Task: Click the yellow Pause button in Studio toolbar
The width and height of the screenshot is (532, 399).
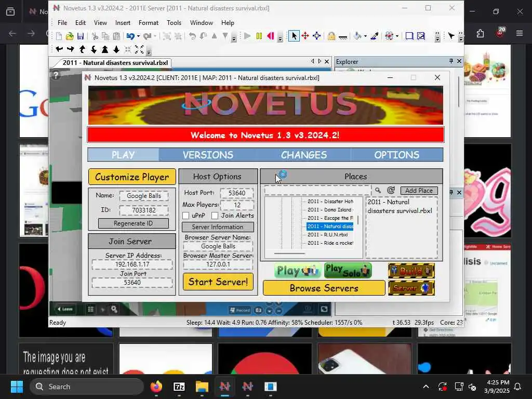Action: (x=259, y=36)
